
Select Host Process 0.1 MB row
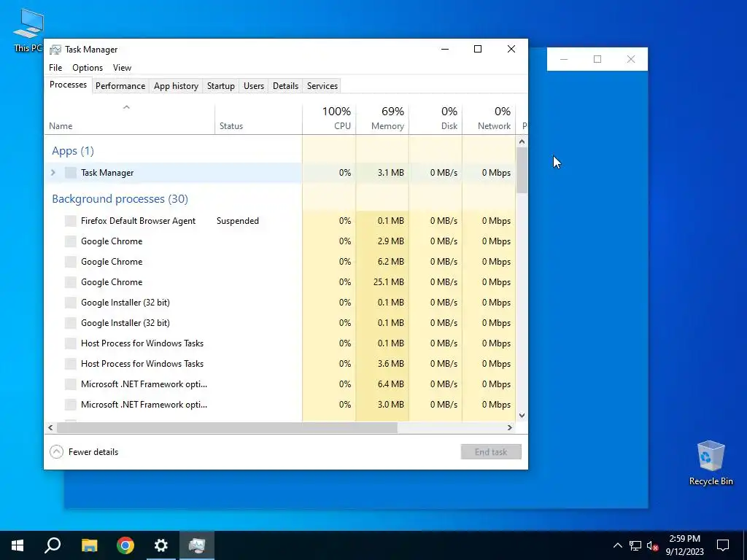pyautogui.click(x=280, y=343)
